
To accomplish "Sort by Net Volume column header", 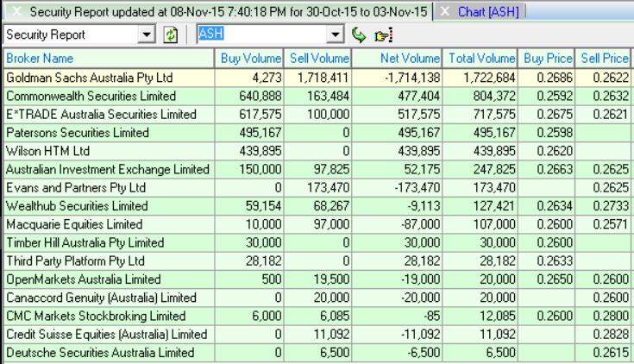I will pyautogui.click(x=397, y=59).
